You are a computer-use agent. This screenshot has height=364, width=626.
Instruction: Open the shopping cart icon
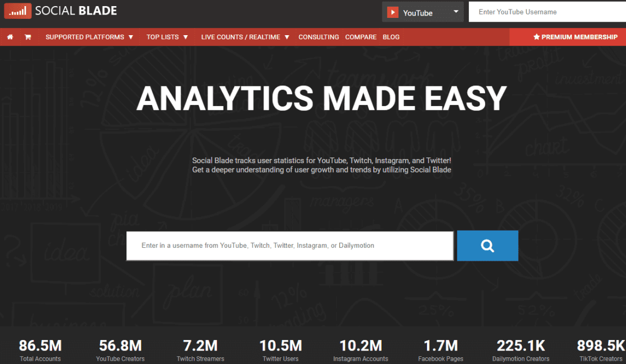click(x=27, y=37)
